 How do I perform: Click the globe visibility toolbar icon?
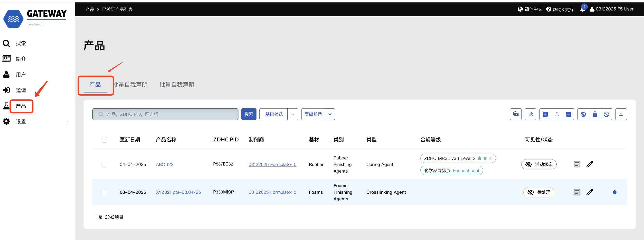583,114
